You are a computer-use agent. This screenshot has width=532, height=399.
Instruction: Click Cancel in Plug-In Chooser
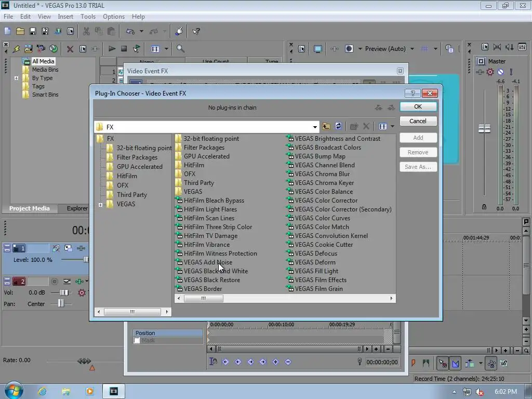[x=418, y=121]
